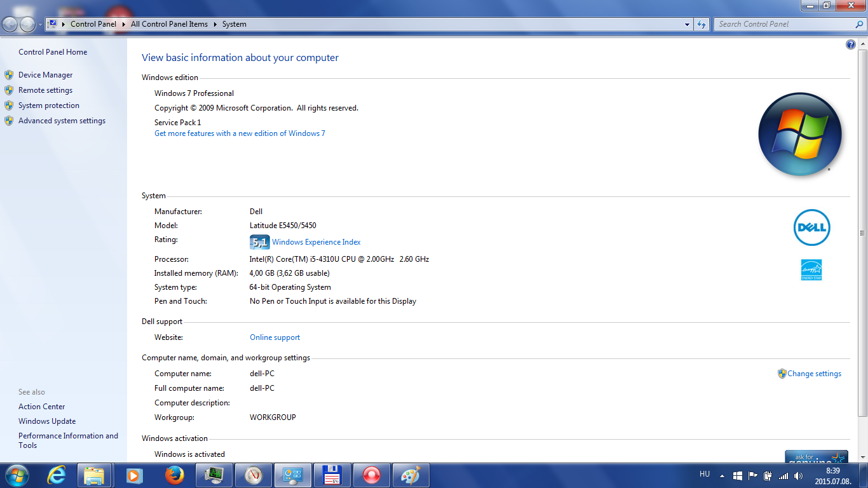
Task: Click the Windows Experience Index link
Action: tap(316, 242)
